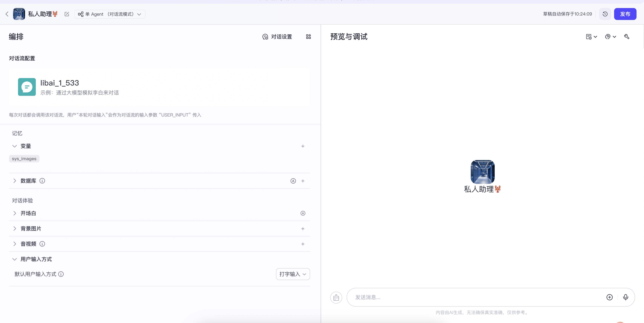This screenshot has height=323, width=644.
Task: Click the clear context broom icon
Action: click(x=336, y=297)
